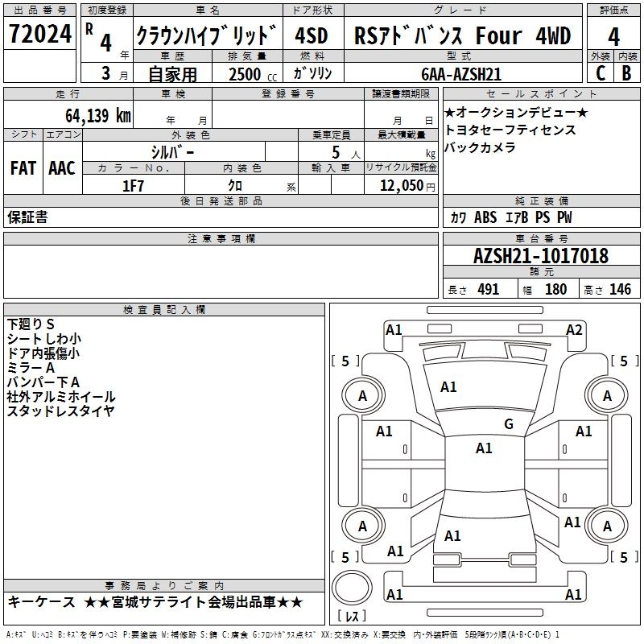Select the A2 mark on the bumper corner
This screenshot has width=644, height=644.
click(x=574, y=329)
